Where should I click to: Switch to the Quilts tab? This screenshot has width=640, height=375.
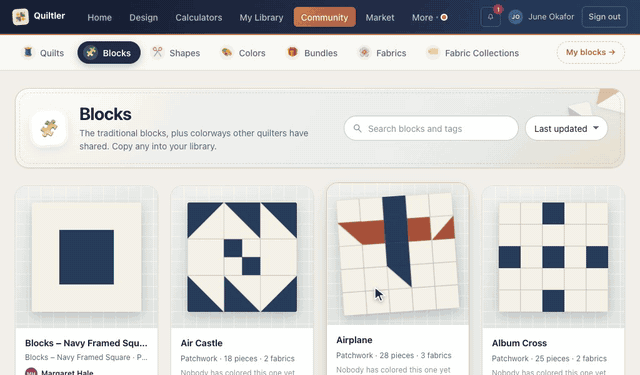coord(43,53)
